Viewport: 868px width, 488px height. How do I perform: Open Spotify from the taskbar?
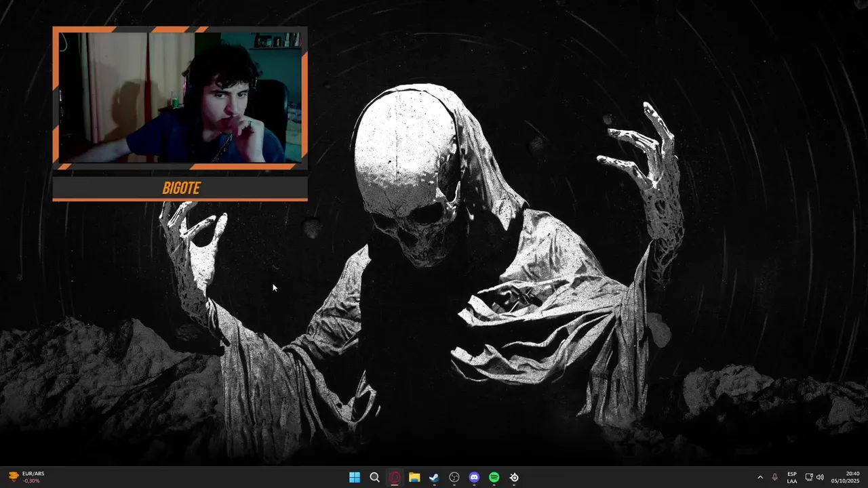(x=494, y=477)
